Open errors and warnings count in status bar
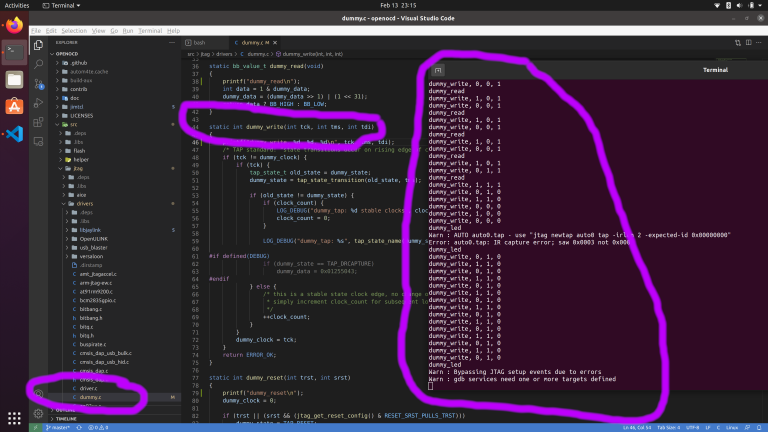768x432 pixels. coord(98,428)
